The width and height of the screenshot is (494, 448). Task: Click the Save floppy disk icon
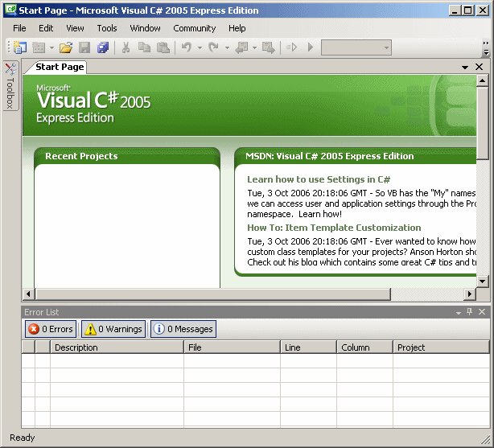pos(84,47)
